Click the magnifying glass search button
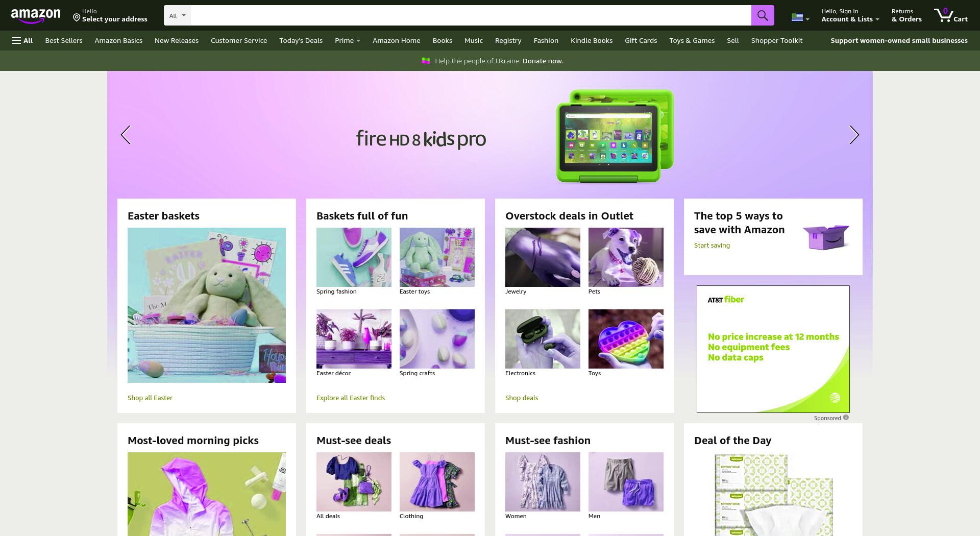Screen dimensions: 980x536 (763, 15)
